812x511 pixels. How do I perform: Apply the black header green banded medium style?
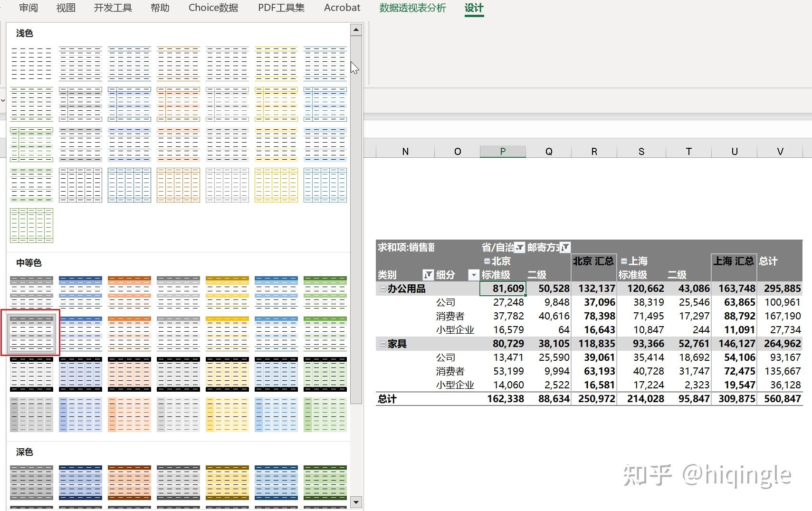point(325,374)
